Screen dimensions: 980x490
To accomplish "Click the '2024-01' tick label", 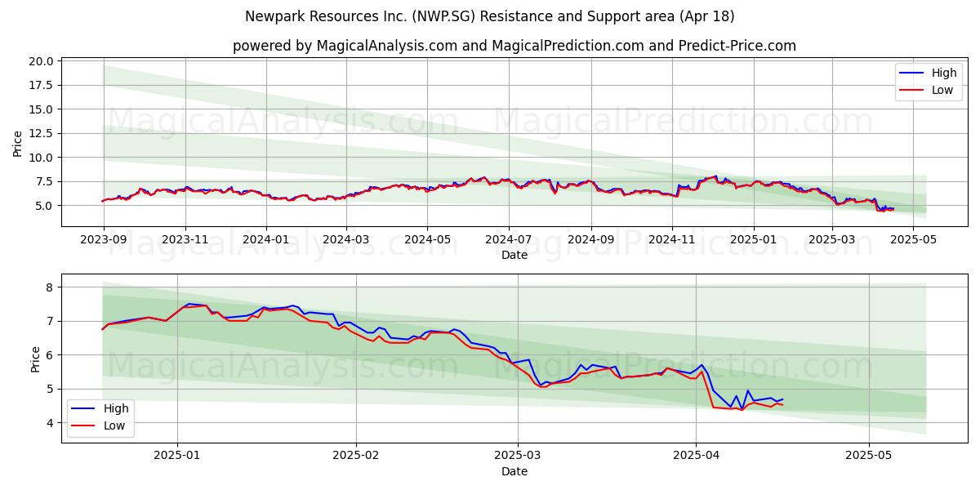I will coord(266,240).
